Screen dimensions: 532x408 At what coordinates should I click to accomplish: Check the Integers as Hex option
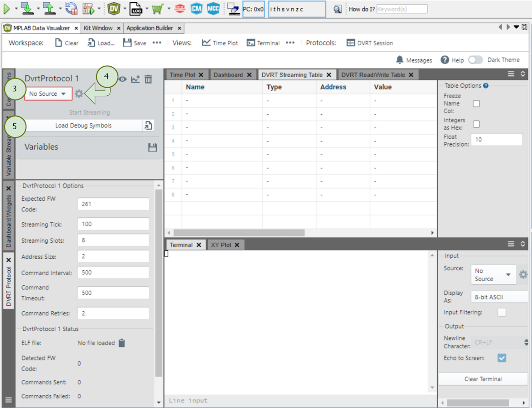476,124
